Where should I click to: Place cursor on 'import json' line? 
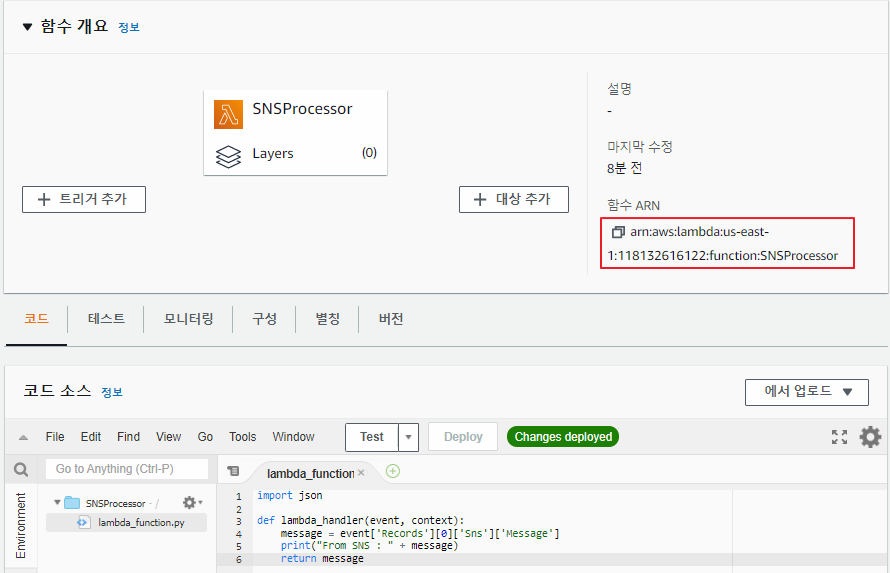tap(289, 495)
